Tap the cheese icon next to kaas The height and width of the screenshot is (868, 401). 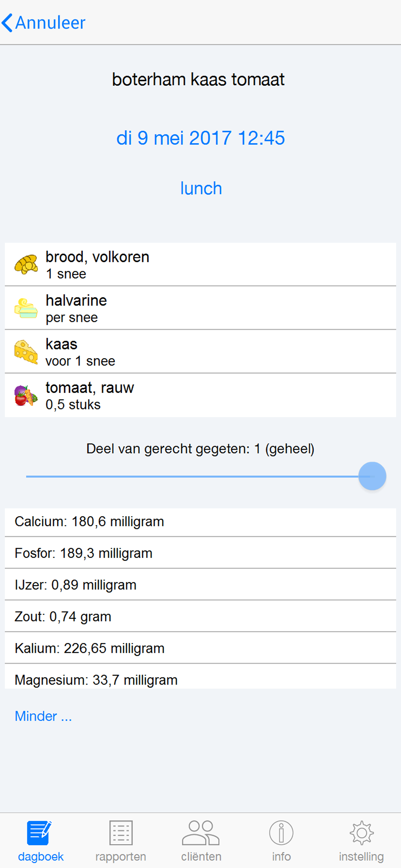click(x=26, y=352)
